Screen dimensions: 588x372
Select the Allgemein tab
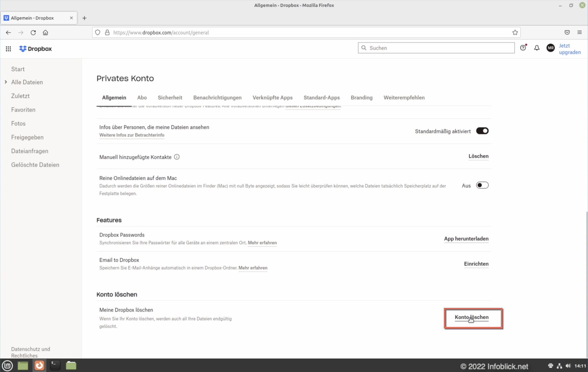pos(114,98)
